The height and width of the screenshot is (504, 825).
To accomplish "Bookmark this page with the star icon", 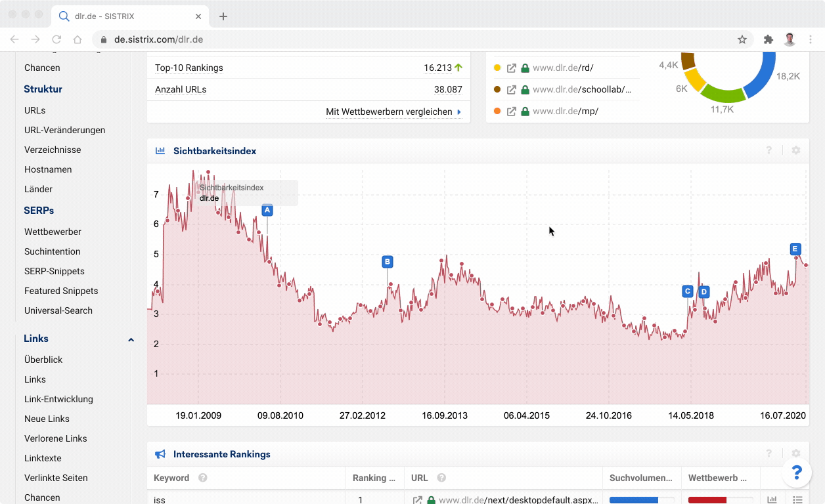I will [742, 39].
